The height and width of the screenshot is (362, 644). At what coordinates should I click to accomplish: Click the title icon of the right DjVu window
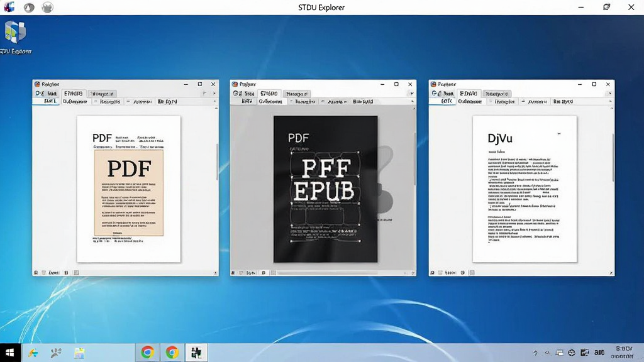(433, 84)
